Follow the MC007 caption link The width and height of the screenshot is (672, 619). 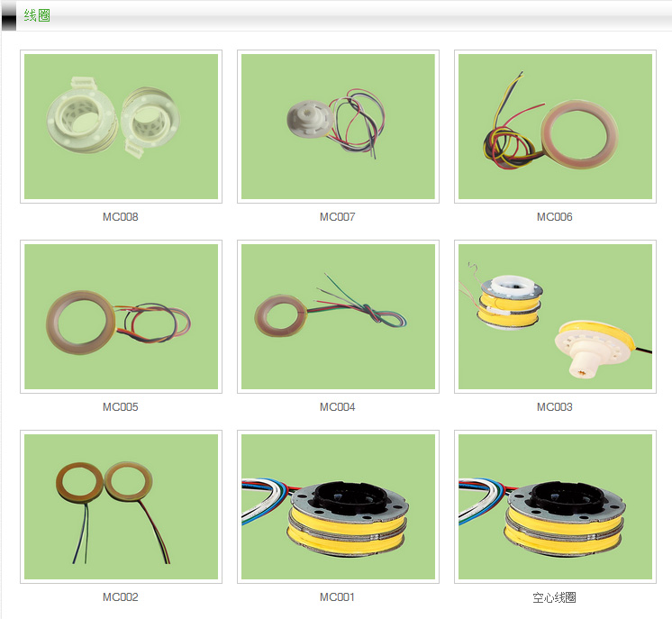tap(338, 217)
